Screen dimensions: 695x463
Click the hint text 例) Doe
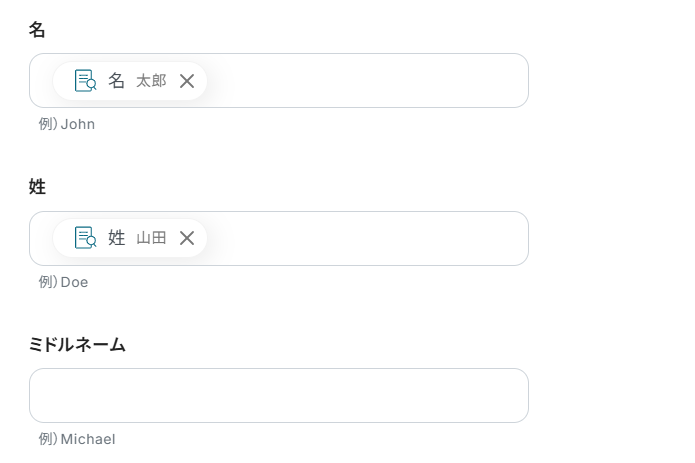(x=64, y=282)
